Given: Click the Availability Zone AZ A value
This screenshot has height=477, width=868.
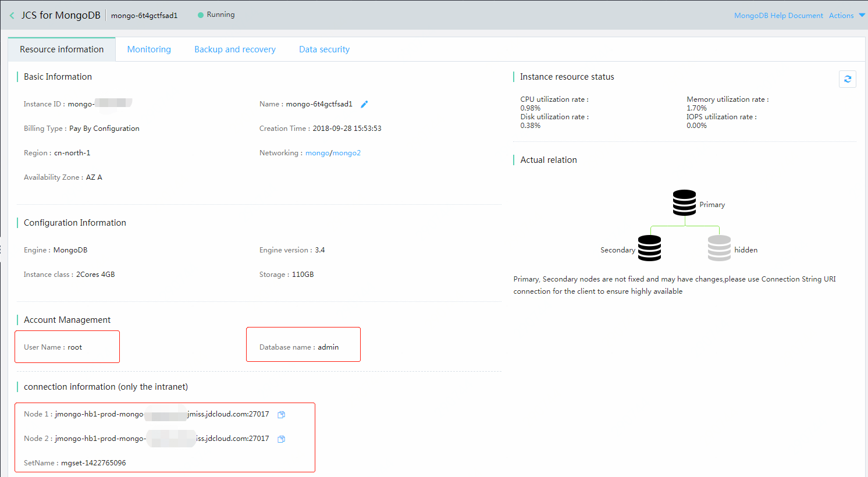Looking at the screenshot, I should [94, 177].
